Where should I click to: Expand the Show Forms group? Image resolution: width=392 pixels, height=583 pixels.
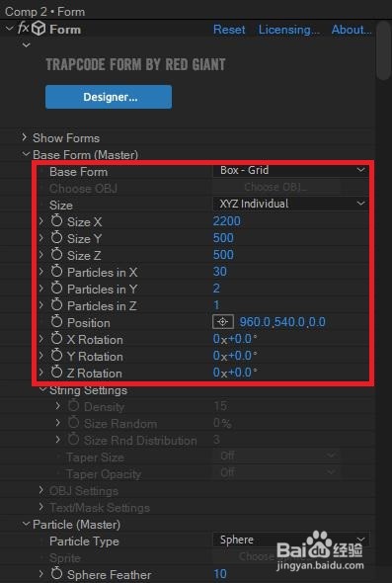[x=24, y=137]
